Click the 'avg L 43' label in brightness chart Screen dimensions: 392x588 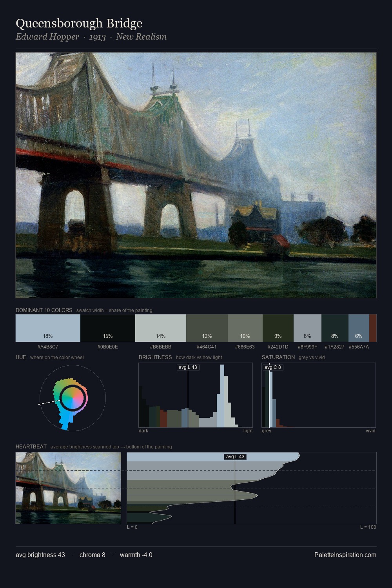tap(188, 367)
